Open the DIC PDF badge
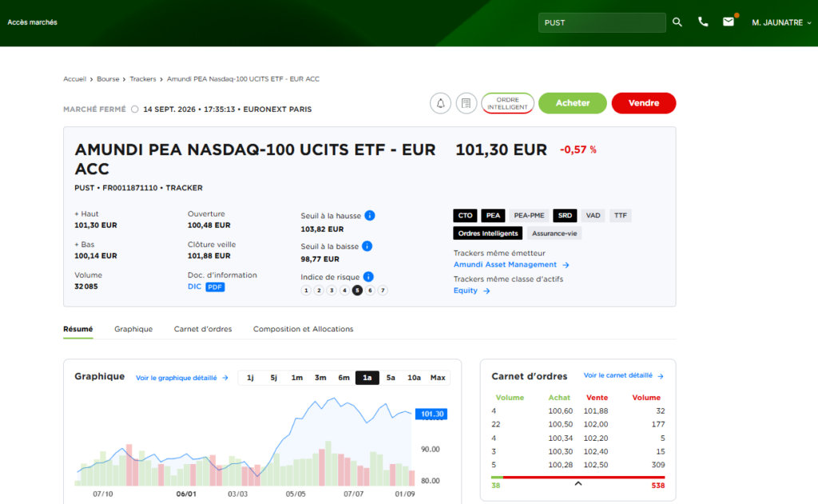 tap(215, 287)
